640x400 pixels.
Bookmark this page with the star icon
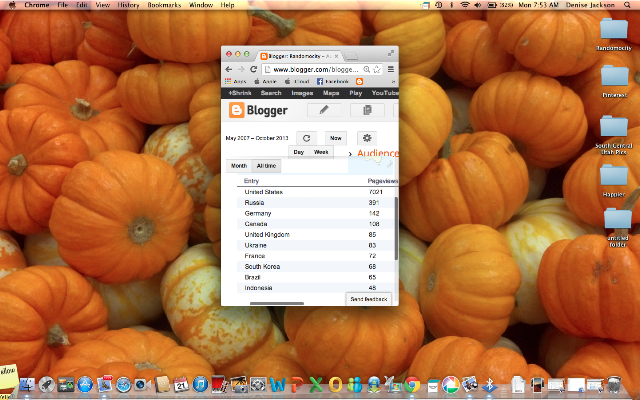(377, 69)
